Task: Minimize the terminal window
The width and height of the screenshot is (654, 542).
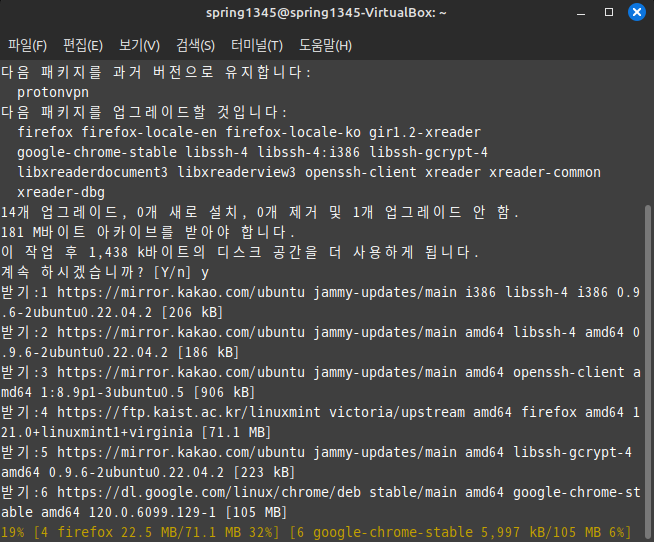Action: tap(581, 13)
